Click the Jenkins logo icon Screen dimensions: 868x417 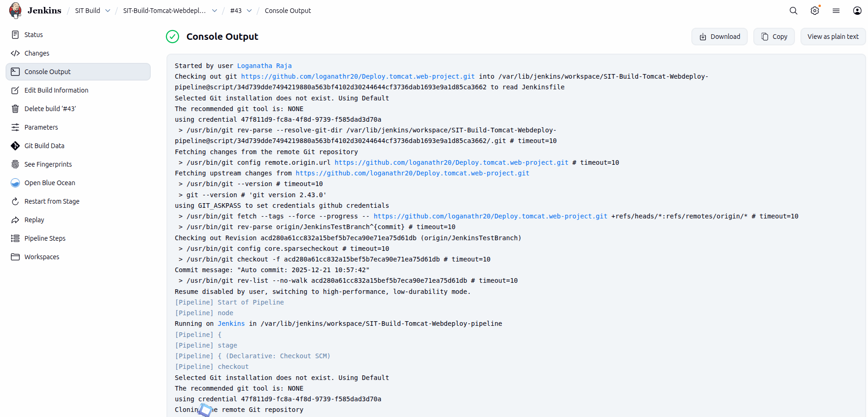(16, 10)
